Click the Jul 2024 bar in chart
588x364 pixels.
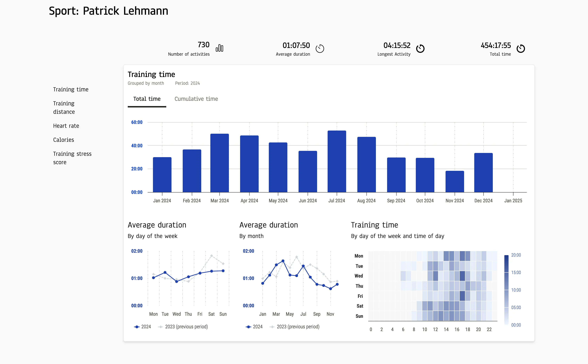point(337,161)
